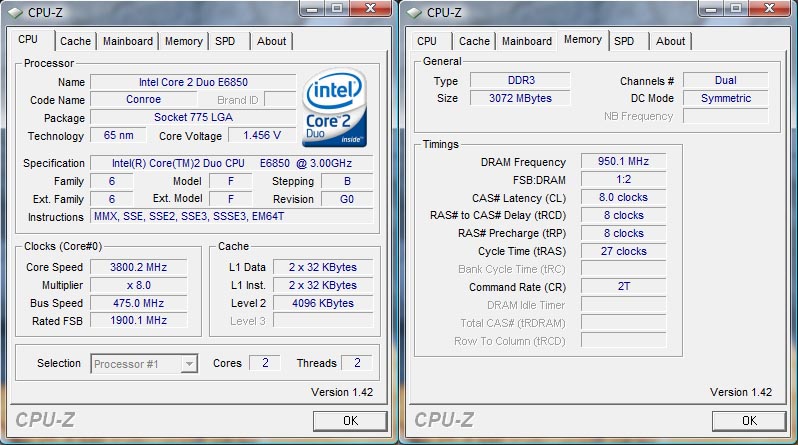Image resolution: width=798 pixels, height=445 pixels.
Task: Minimize the right CPU-Z window
Action: coord(711,9)
